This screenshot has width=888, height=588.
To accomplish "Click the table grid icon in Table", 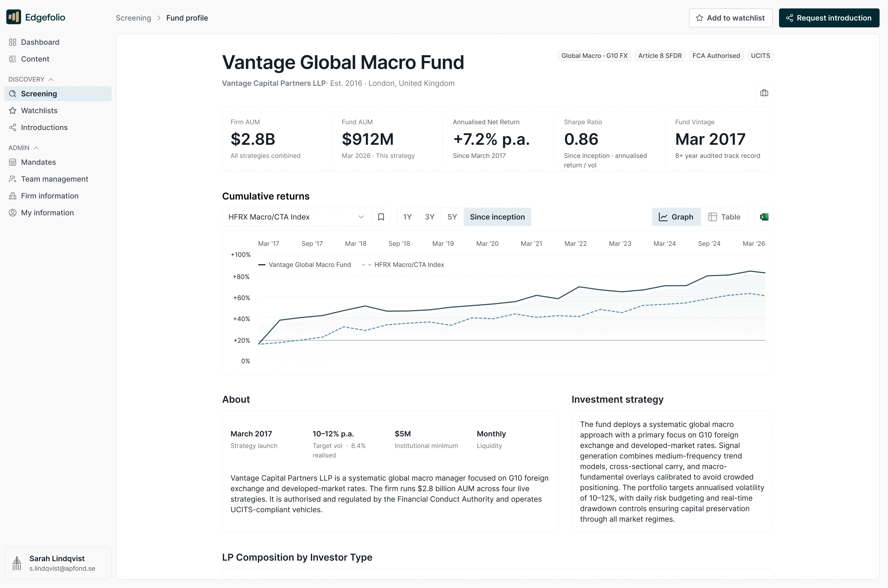I will click(x=712, y=217).
